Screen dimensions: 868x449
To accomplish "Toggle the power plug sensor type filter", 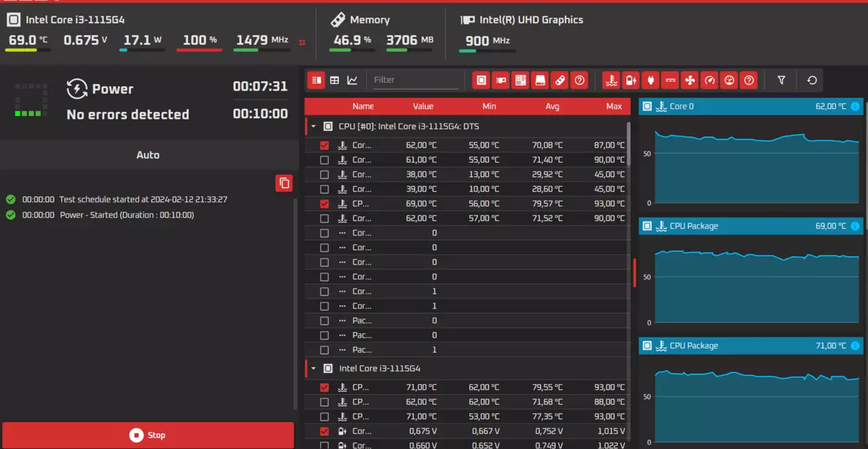I will pos(651,80).
